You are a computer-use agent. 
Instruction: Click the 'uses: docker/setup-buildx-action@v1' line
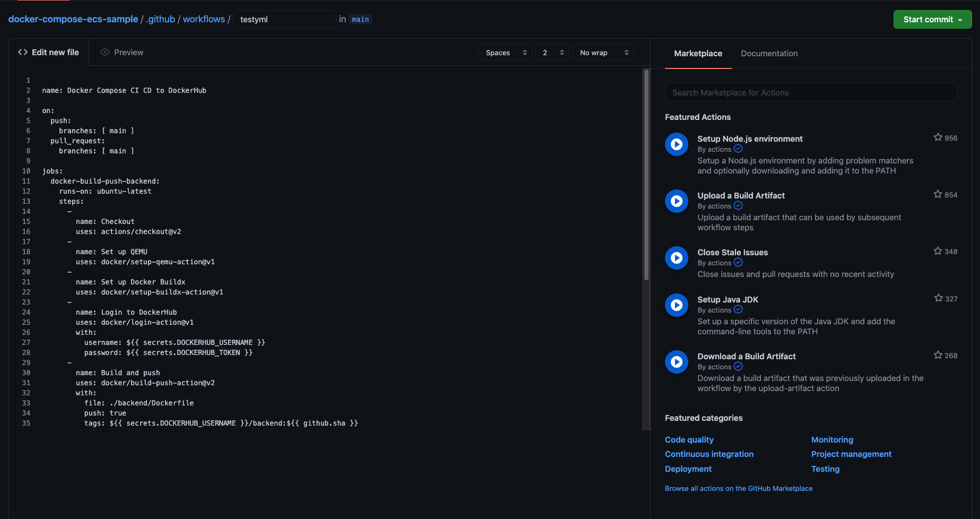tap(150, 292)
